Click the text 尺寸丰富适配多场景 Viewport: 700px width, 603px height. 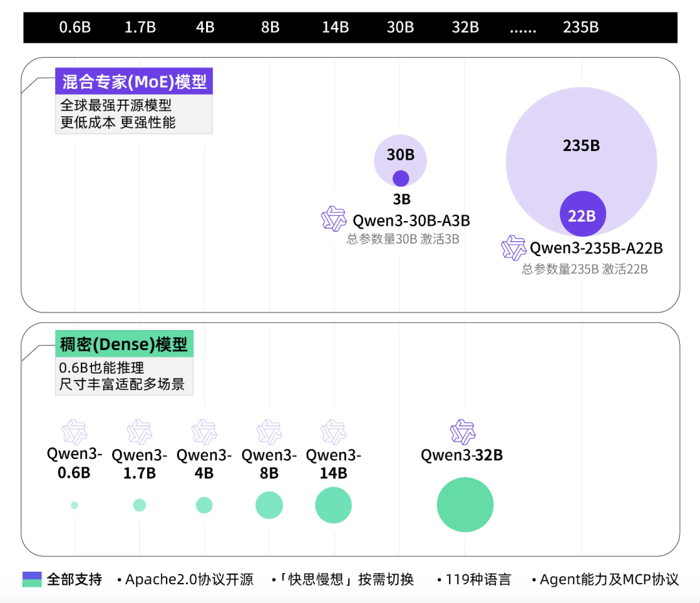point(122,384)
